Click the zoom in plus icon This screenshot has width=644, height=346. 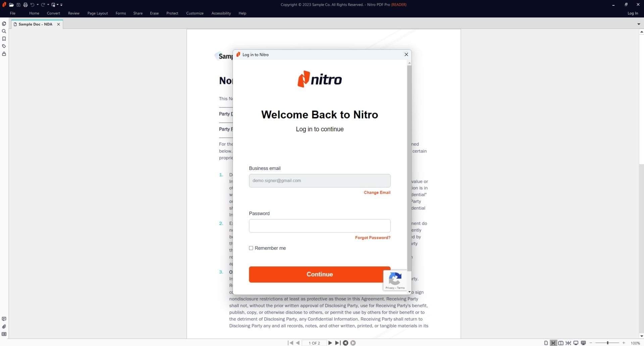624,343
